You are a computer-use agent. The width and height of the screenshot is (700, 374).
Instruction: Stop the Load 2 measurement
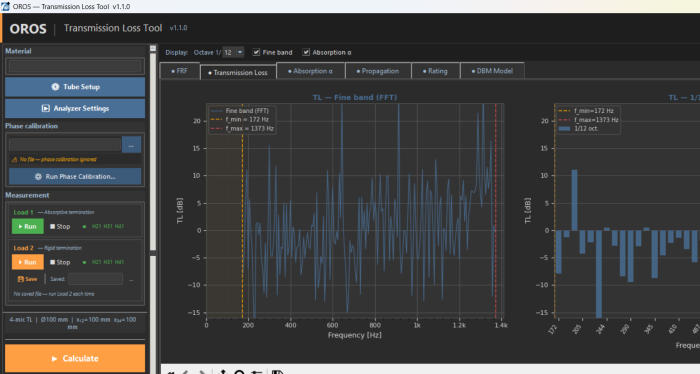point(60,262)
